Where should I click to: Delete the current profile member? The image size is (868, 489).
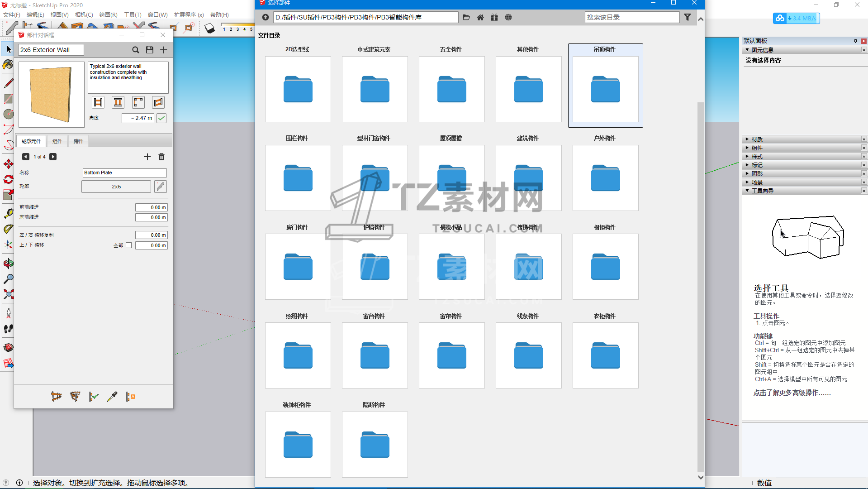[x=161, y=157]
